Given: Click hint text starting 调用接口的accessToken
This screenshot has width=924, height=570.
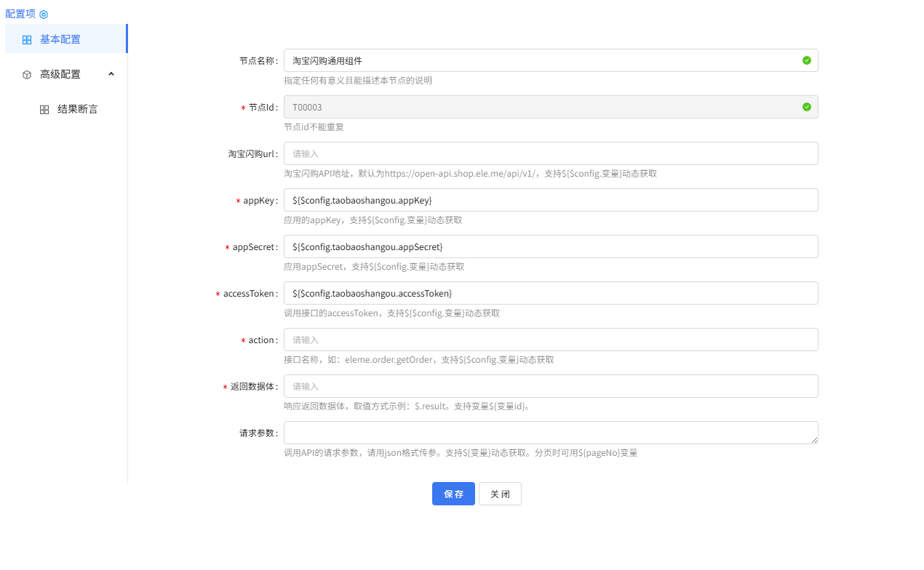Looking at the screenshot, I should pyautogui.click(x=391, y=313).
